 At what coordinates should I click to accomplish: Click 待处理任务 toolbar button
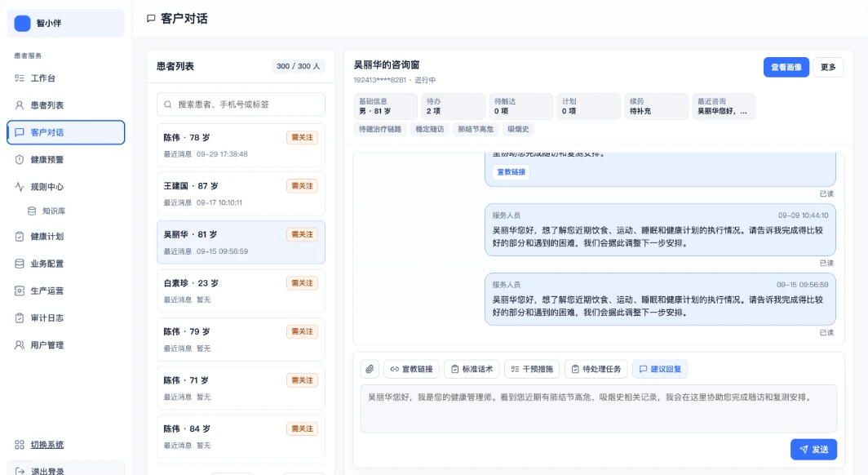pyautogui.click(x=596, y=369)
